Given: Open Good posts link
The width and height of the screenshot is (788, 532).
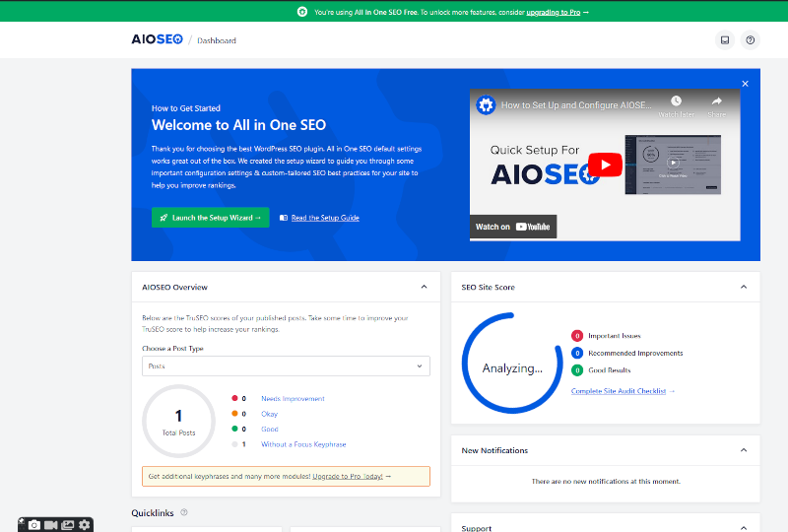Looking at the screenshot, I should [x=270, y=429].
